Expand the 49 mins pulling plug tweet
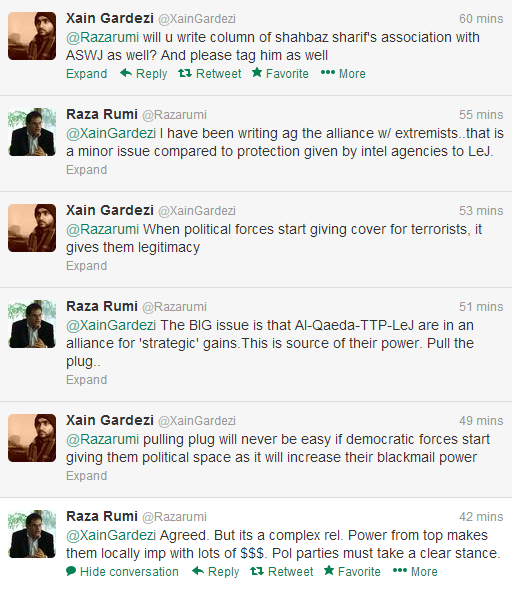512x591 pixels. tap(87, 476)
